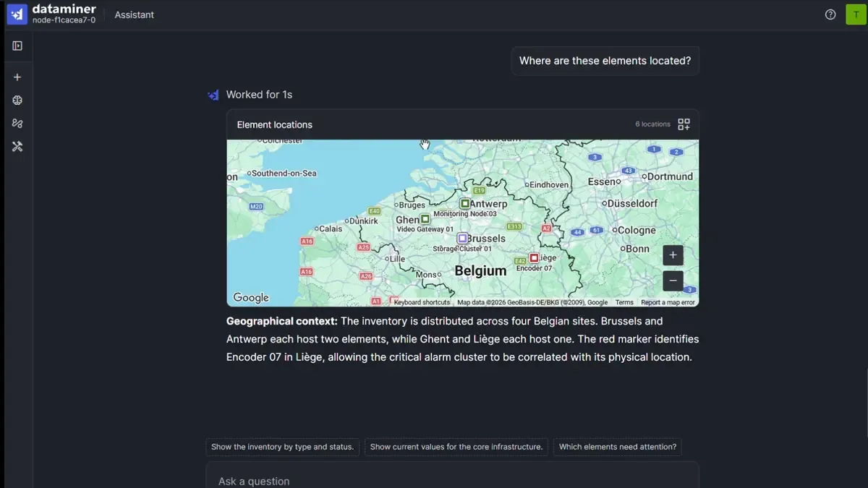Click the assistant icon beside Worked for 1s

213,95
